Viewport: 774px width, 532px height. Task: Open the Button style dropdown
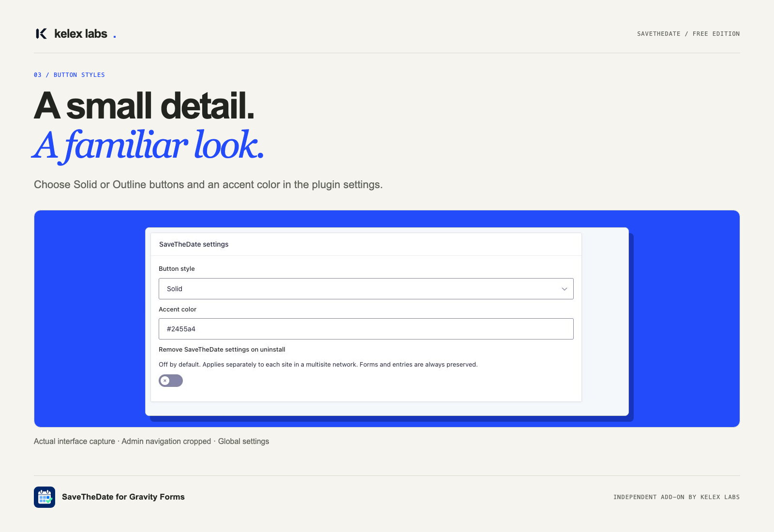pyautogui.click(x=366, y=289)
